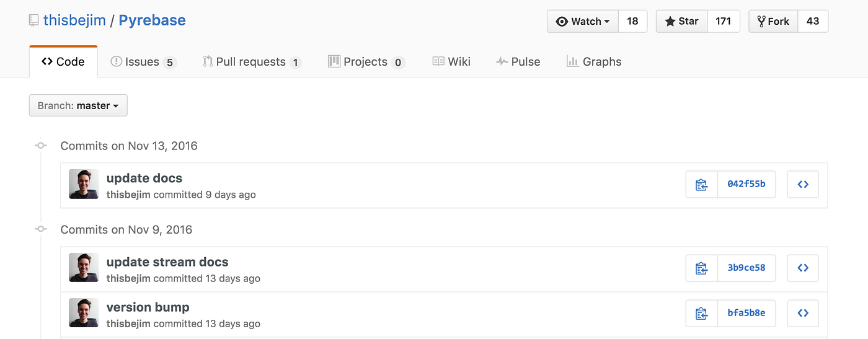Switch to the Issues tab
The height and width of the screenshot is (339, 868).
[143, 62]
